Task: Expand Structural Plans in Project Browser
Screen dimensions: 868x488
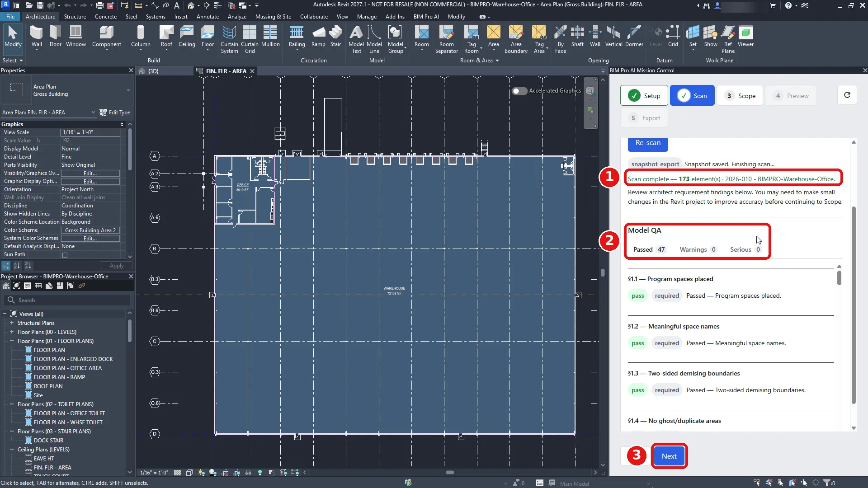Action: pyautogui.click(x=12, y=323)
